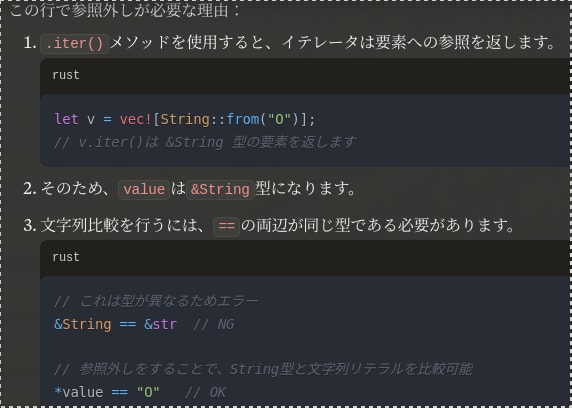Click the // OK comment
This screenshot has width=572, height=408.
pos(206,392)
